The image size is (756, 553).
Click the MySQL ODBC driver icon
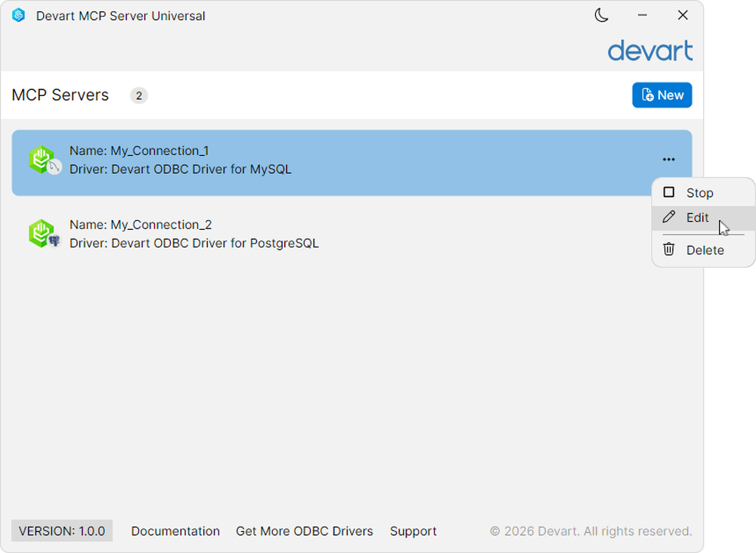(x=45, y=160)
